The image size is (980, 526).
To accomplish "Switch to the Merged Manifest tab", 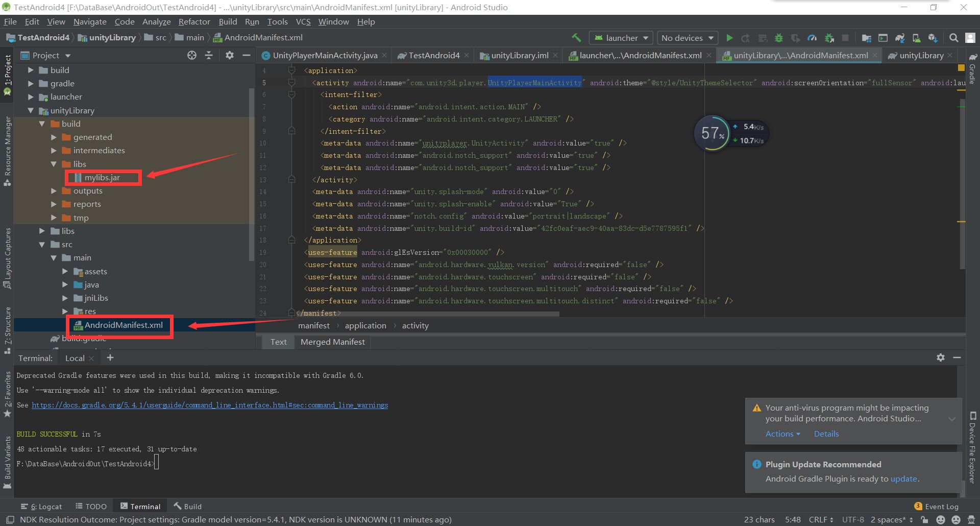I will click(x=332, y=342).
